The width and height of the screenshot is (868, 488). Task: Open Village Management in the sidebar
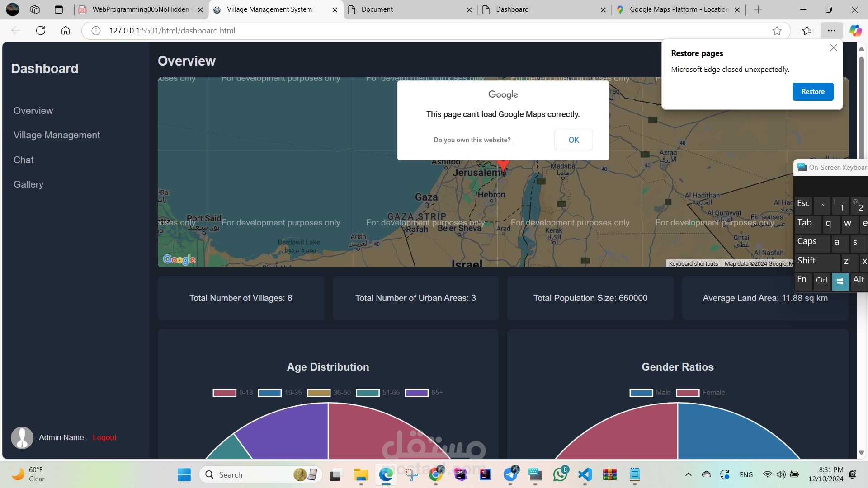tap(57, 135)
